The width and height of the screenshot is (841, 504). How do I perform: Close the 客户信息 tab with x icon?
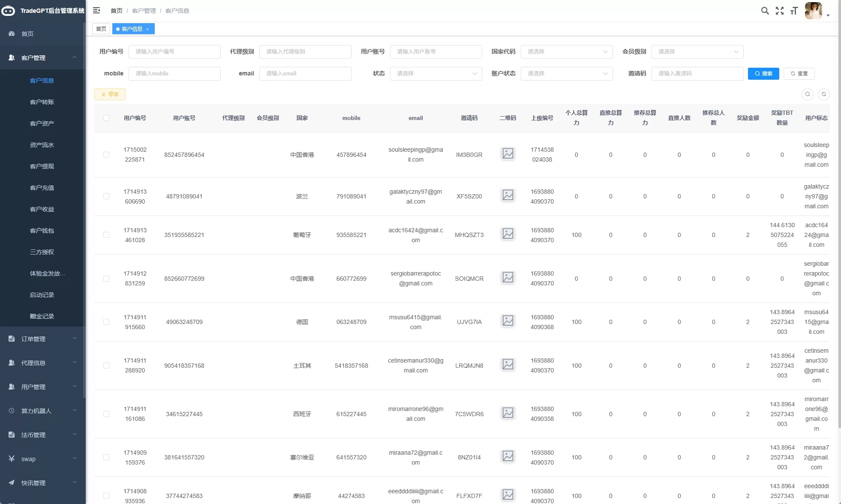(147, 29)
